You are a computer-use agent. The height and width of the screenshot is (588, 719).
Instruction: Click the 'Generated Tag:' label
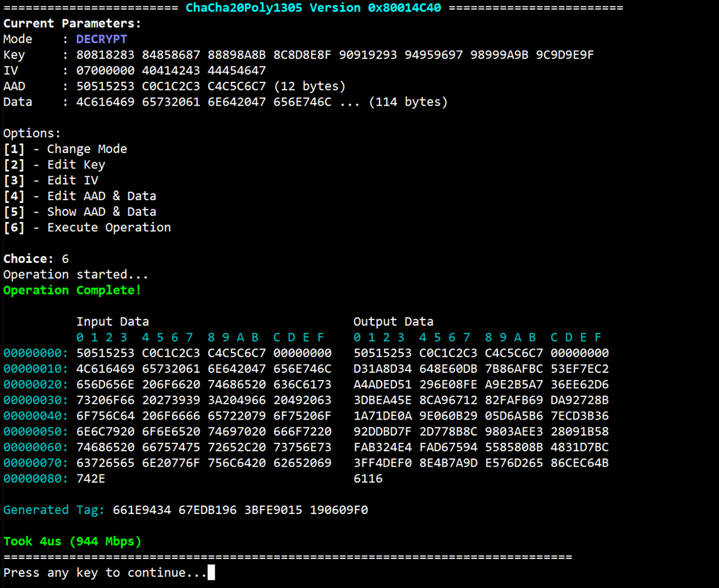pyautogui.click(x=54, y=510)
